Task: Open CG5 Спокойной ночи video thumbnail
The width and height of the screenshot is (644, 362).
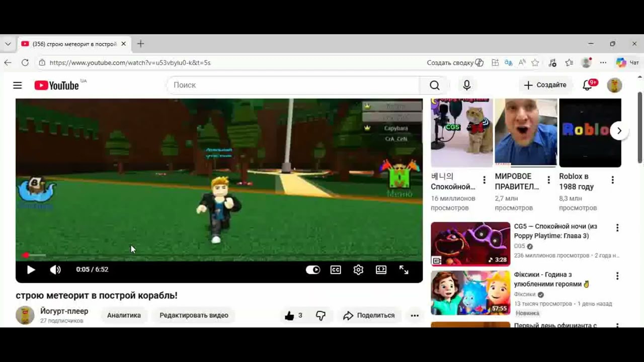Action: [470, 244]
